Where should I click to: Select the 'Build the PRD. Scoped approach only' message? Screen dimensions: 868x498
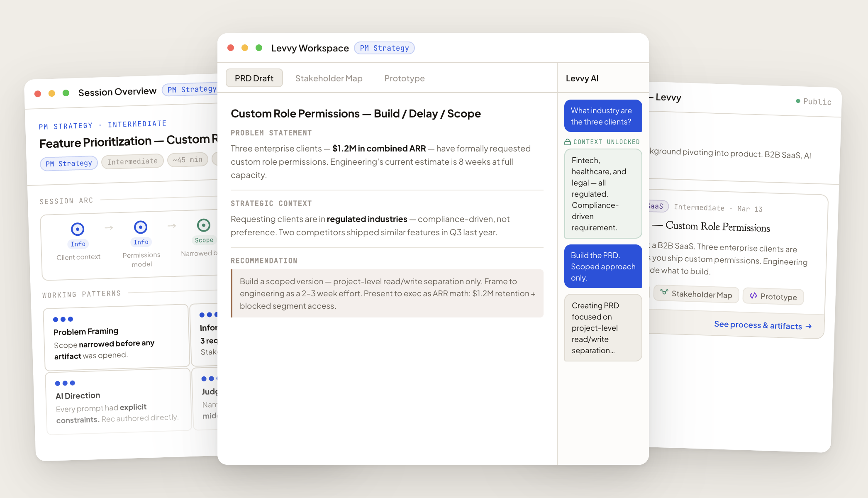coord(602,266)
